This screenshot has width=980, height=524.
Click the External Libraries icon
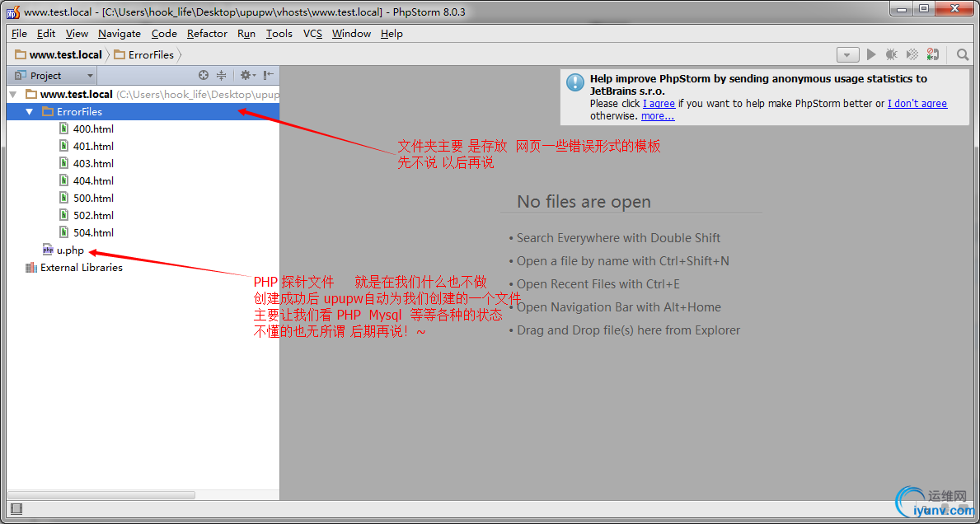(x=31, y=267)
